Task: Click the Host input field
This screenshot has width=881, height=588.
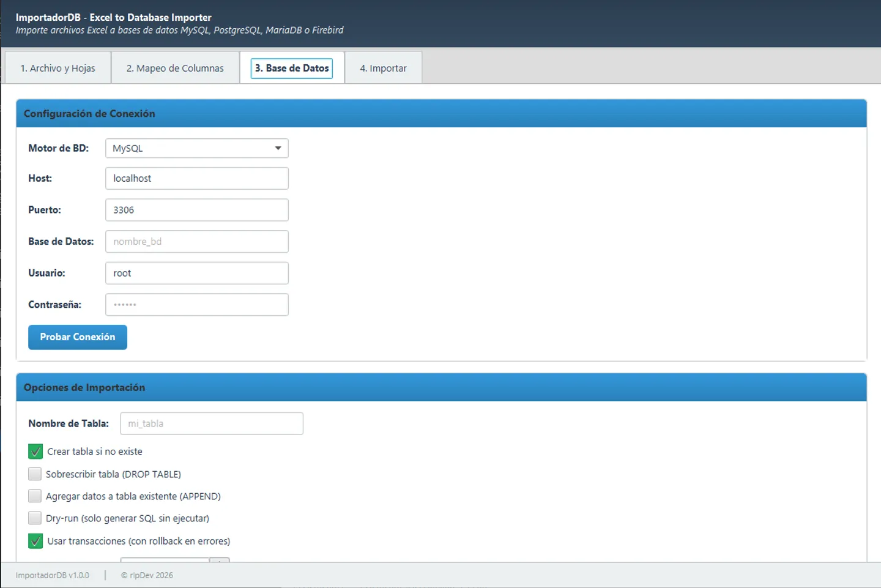Action: click(x=196, y=178)
